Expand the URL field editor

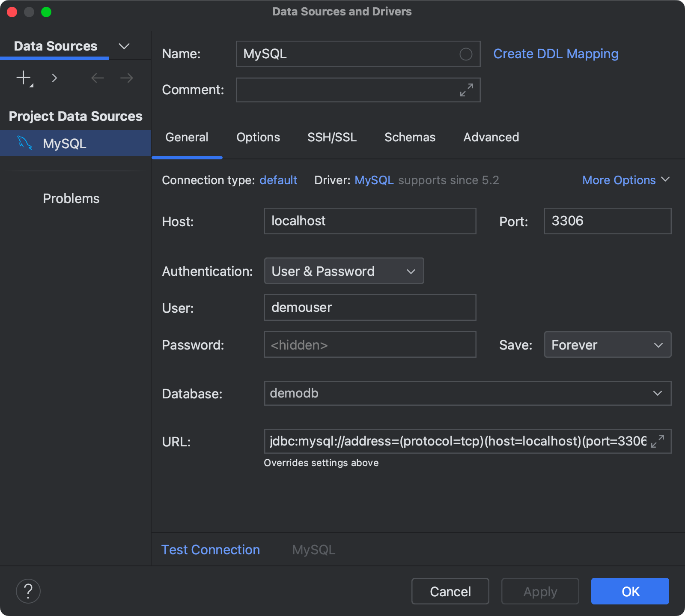coord(658,441)
